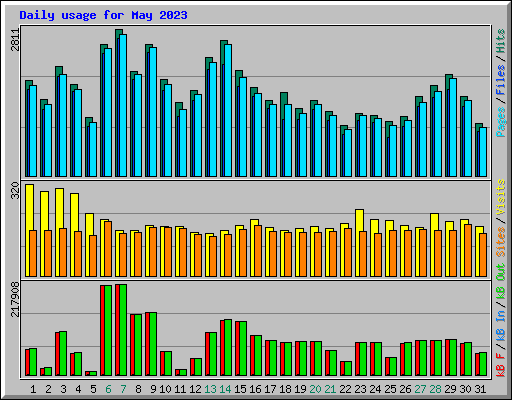Image resolution: width=512 pixels, height=400 pixels.
Task: Click the 'Hits' legend label
Action: point(501,41)
